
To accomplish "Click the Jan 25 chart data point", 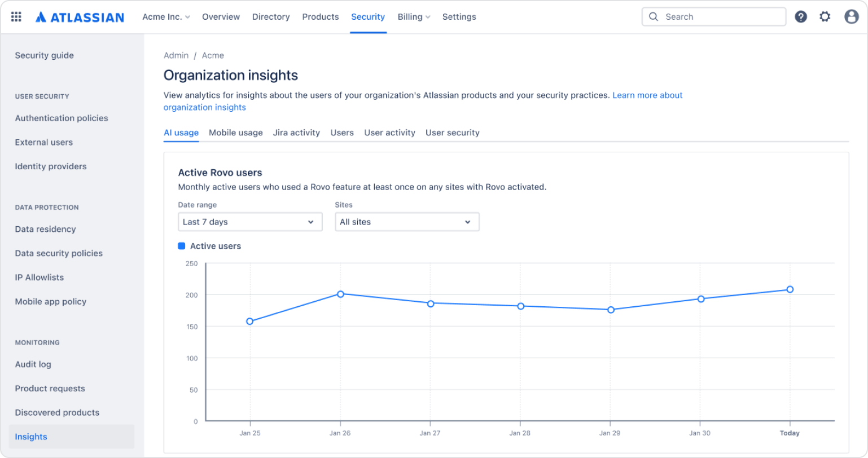I will [250, 322].
